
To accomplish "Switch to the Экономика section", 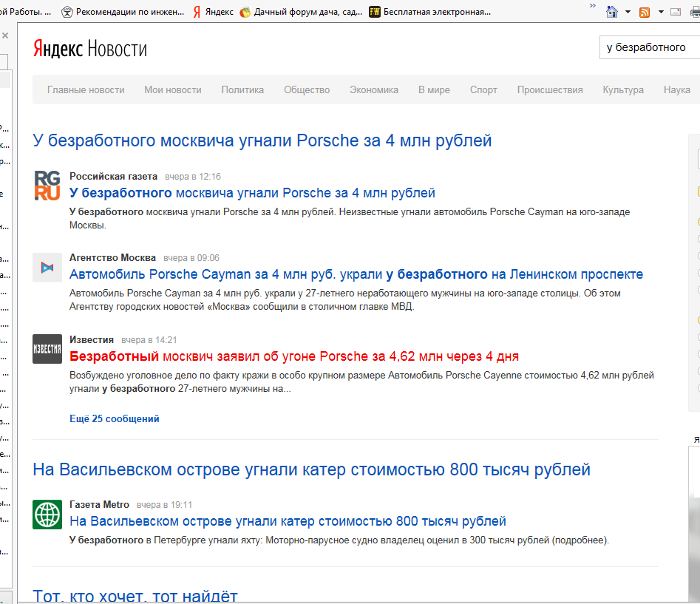I will (373, 89).
